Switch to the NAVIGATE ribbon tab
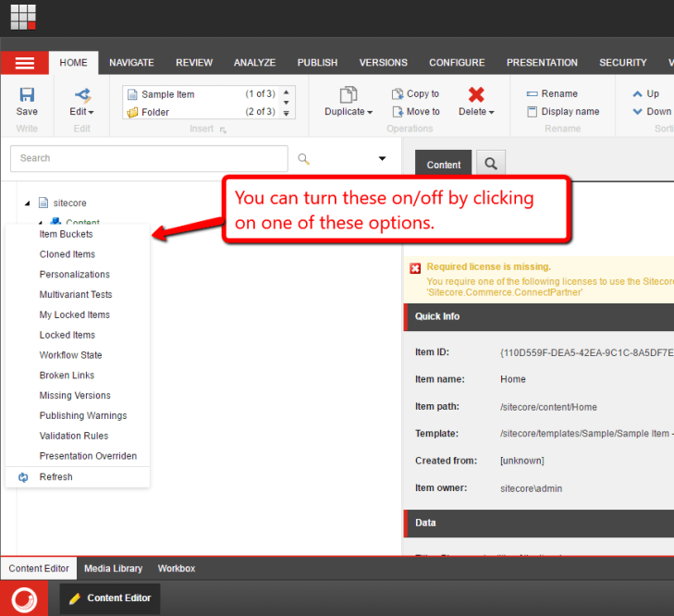The image size is (674, 616). [131, 63]
